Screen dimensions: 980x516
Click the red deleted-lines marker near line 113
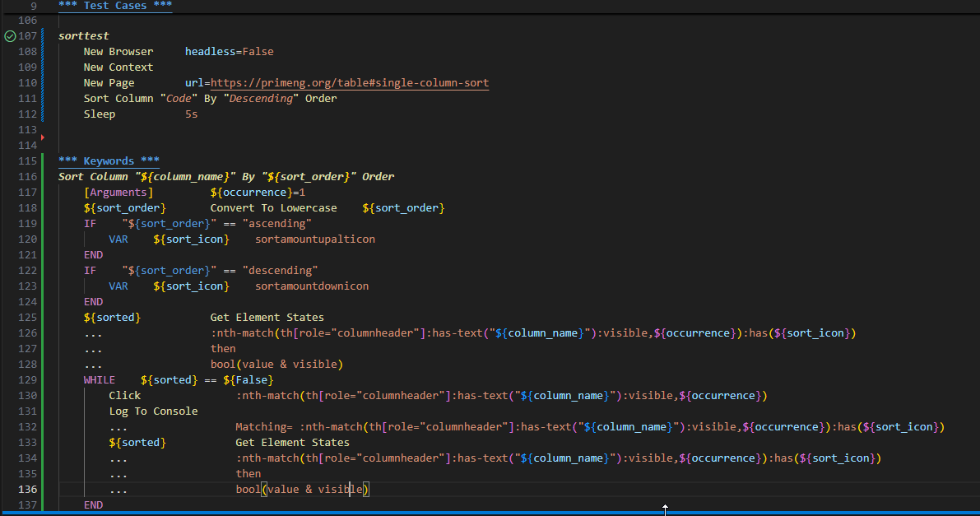tap(43, 137)
